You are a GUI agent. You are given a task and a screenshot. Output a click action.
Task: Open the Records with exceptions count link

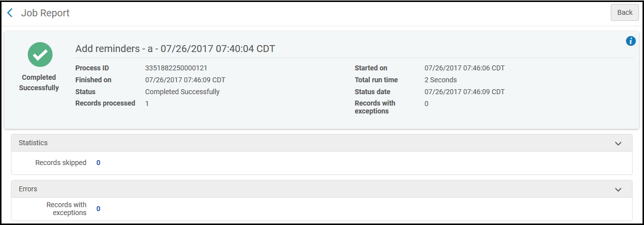pyautogui.click(x=98, y=209)
